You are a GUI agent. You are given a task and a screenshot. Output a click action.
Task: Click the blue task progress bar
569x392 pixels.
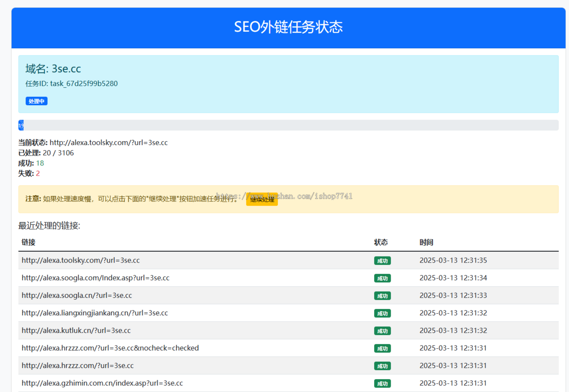21,125
